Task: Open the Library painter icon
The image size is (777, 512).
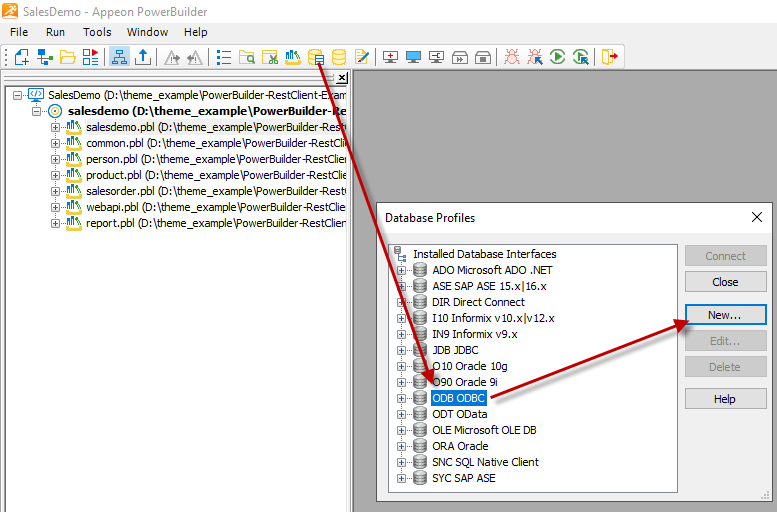Action: point(292,57)
